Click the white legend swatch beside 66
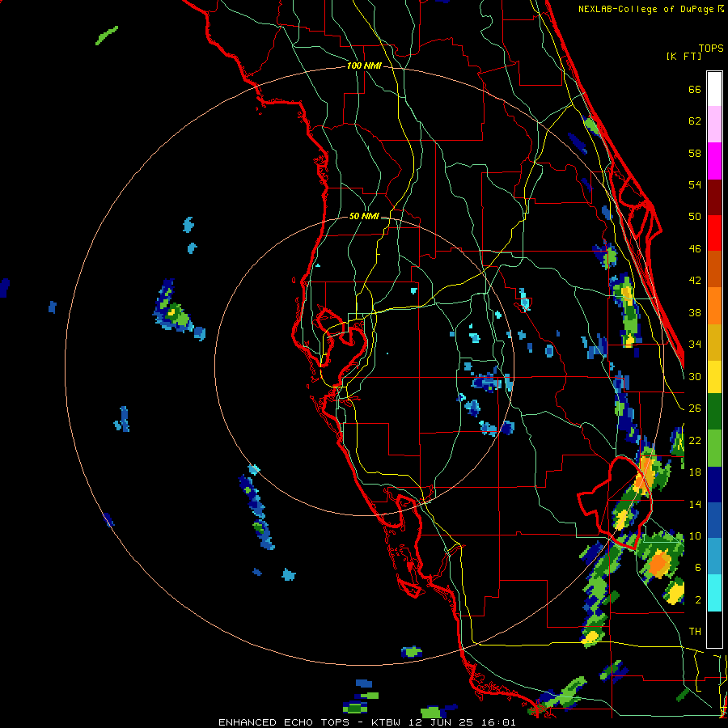Screen dimensions: 728x728 [714, 89]
